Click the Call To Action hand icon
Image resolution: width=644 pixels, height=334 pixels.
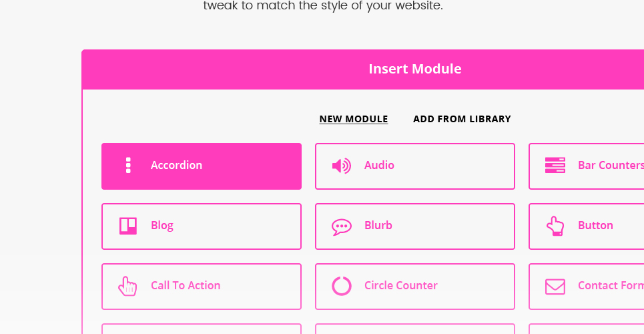(x=127, y=287)
